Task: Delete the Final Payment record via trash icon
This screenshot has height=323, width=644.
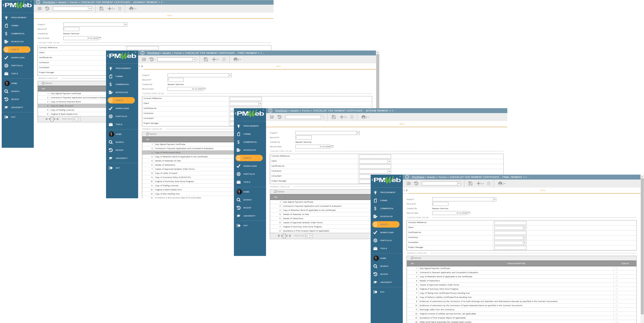Action: 489,184
